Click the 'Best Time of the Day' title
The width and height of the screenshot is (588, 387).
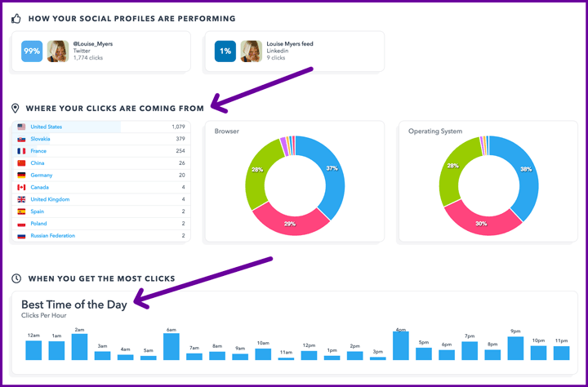point(74,305)
